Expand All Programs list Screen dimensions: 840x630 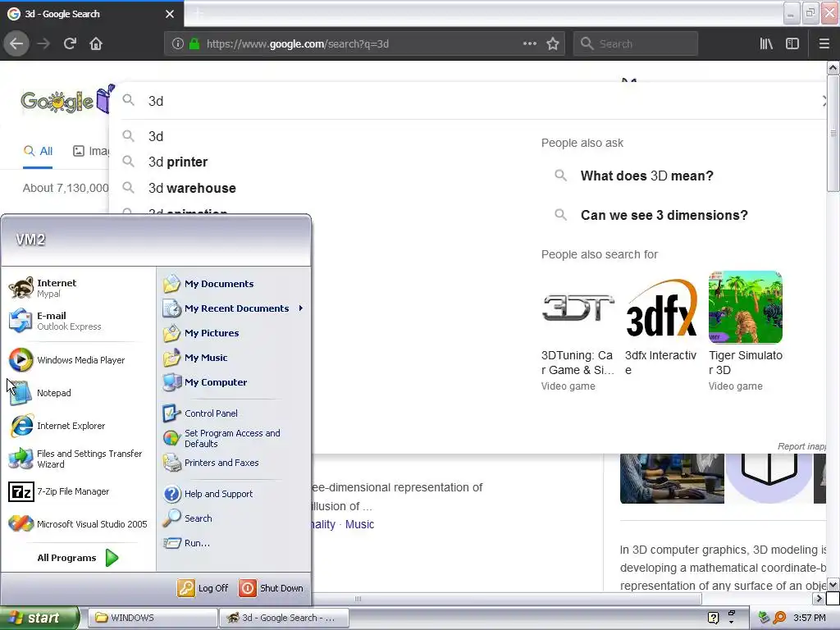click(78, 558)
